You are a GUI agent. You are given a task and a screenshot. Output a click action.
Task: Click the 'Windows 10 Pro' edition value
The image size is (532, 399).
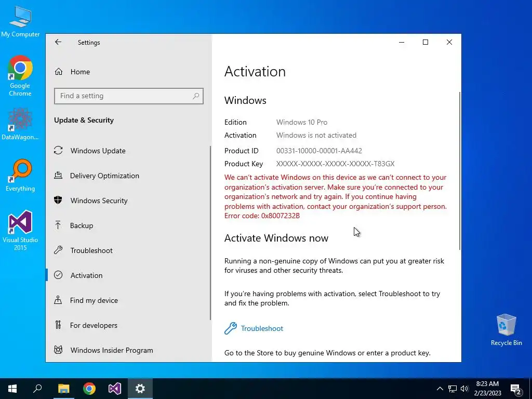(302, 122)
